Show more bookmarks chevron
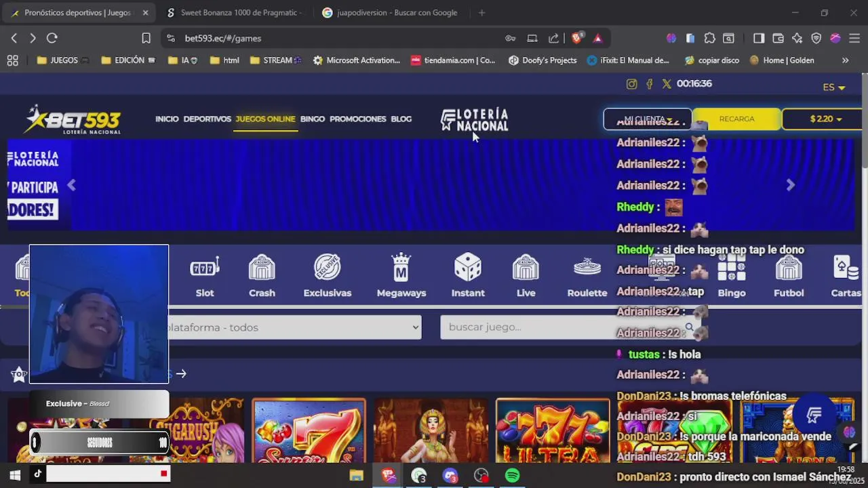868x488 pixels. (845, 60)
